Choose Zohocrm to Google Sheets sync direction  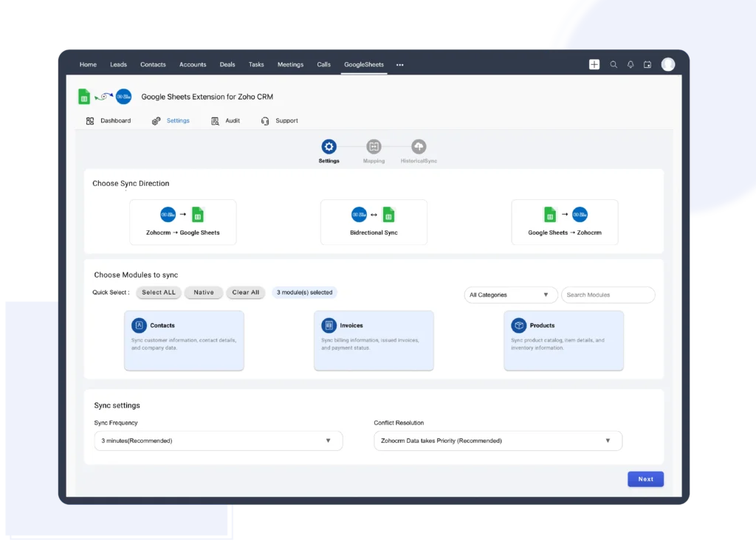click(x=183, y=221)
